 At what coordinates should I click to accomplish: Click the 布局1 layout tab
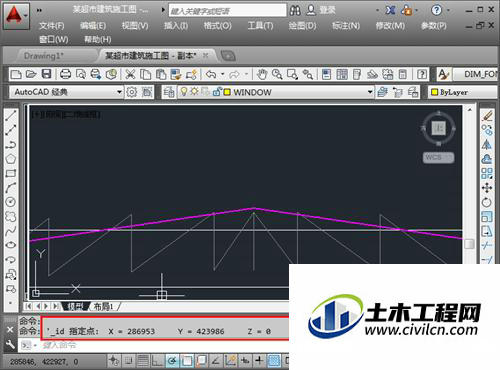pyautogui.click(x=103, y=306)
